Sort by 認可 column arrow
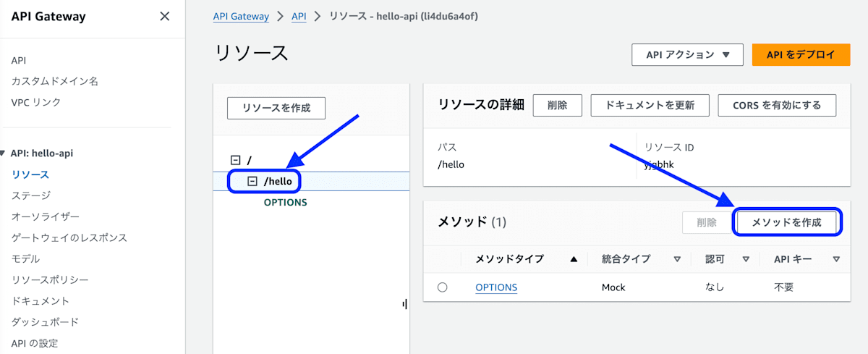868x354 pixels. tap(746, 259)
